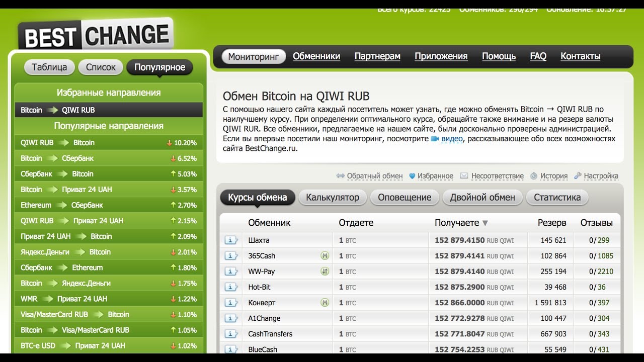This screenshot has width=644, height=362.
Task: Open info icon for A1Change exchanger
Action: (231, 318)
